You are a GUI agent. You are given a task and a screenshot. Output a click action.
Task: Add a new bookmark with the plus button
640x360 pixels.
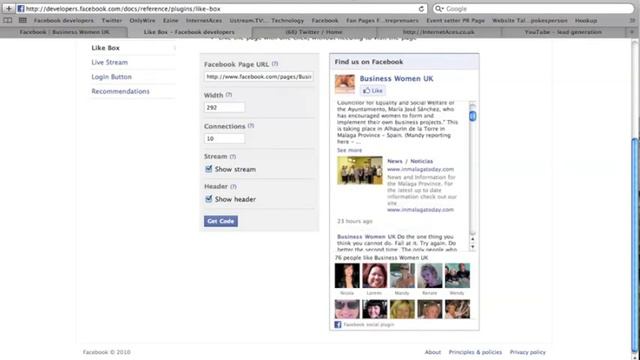pyautogui.click(x=9, y=9)
